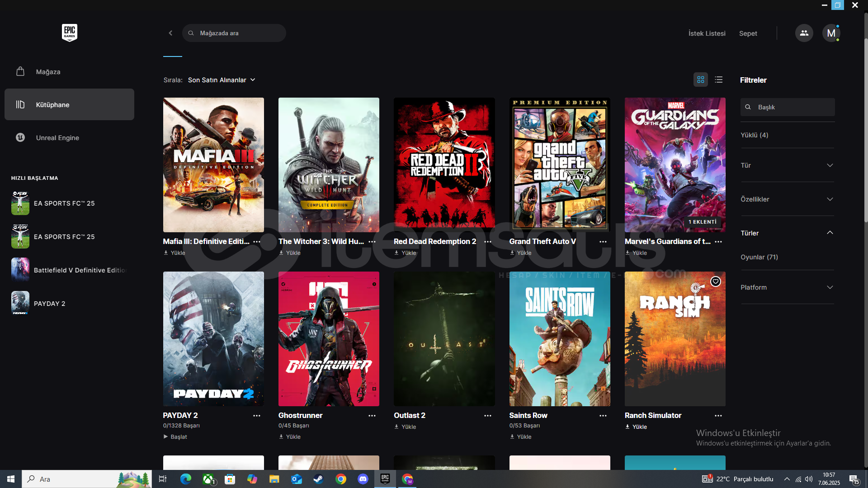Open the Windows Start menu
The height and width of the screenshot is (488, 868).
click(x=11, y=479)
